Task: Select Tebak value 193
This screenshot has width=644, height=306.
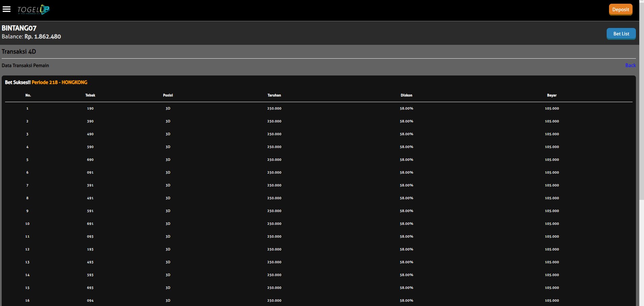Action: (90, 249)
